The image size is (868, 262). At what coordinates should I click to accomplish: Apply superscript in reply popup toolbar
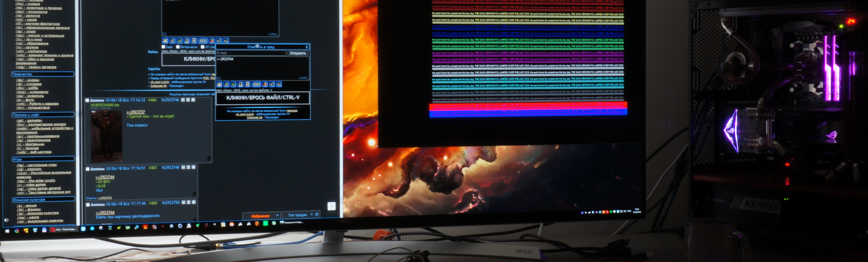pos(272,84)
